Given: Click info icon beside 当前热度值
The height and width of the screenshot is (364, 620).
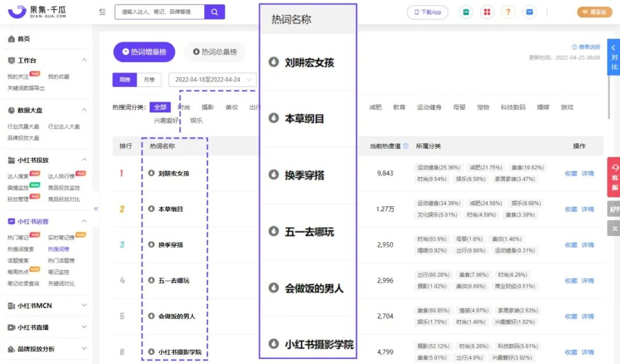Looking at the screenshot, I should (405, 146).
